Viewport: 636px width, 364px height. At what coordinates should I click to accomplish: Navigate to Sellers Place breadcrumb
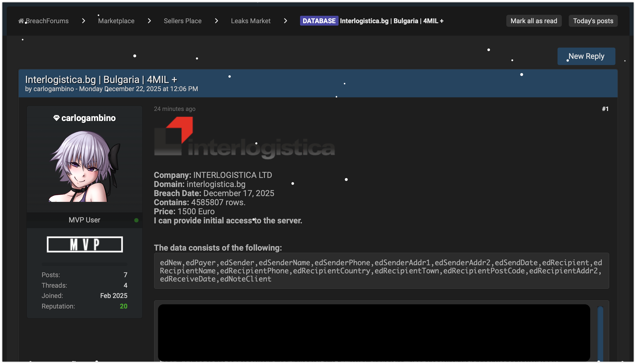coord(183,21)
